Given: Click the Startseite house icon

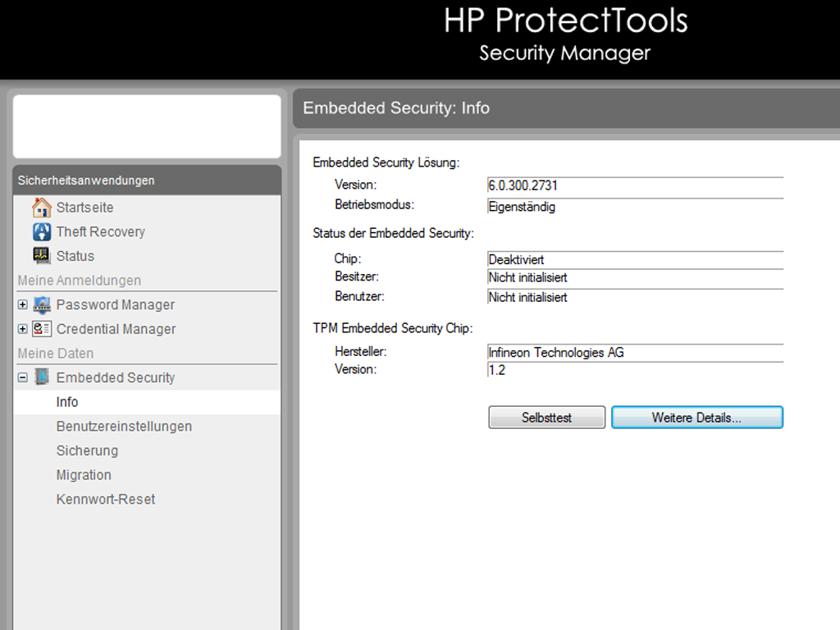Looking at the screenshot, I should (42, 208).
